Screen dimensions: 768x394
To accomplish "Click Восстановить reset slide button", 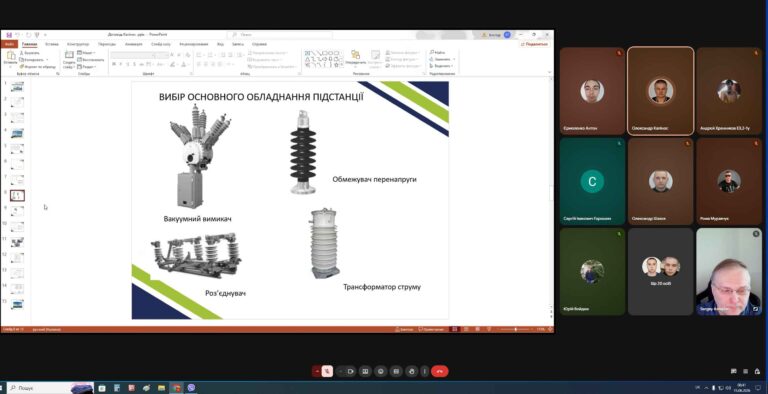I will click(91, 60).
